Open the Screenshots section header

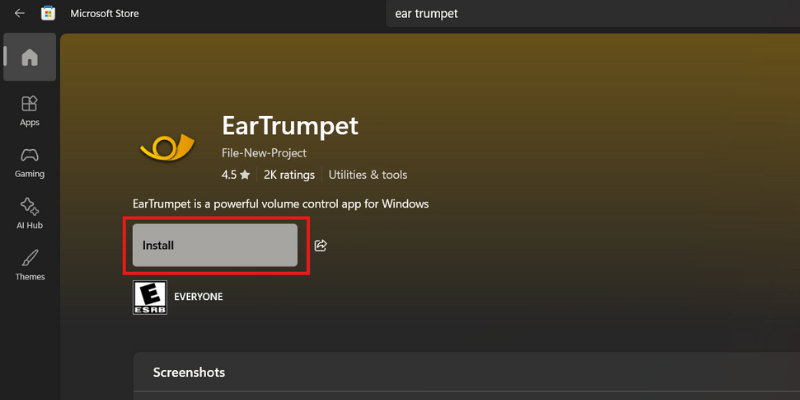pos(189,372)
